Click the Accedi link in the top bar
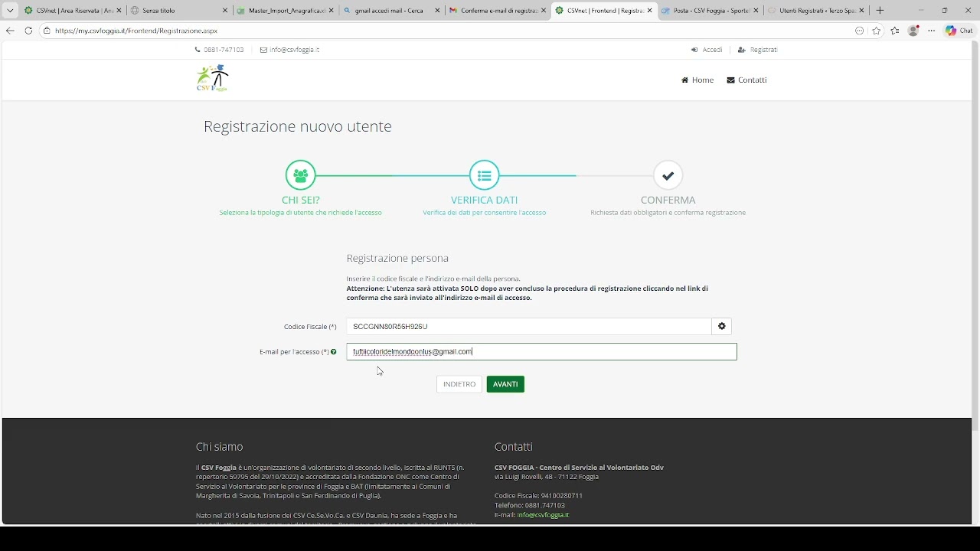 click(x=707, y=50)
